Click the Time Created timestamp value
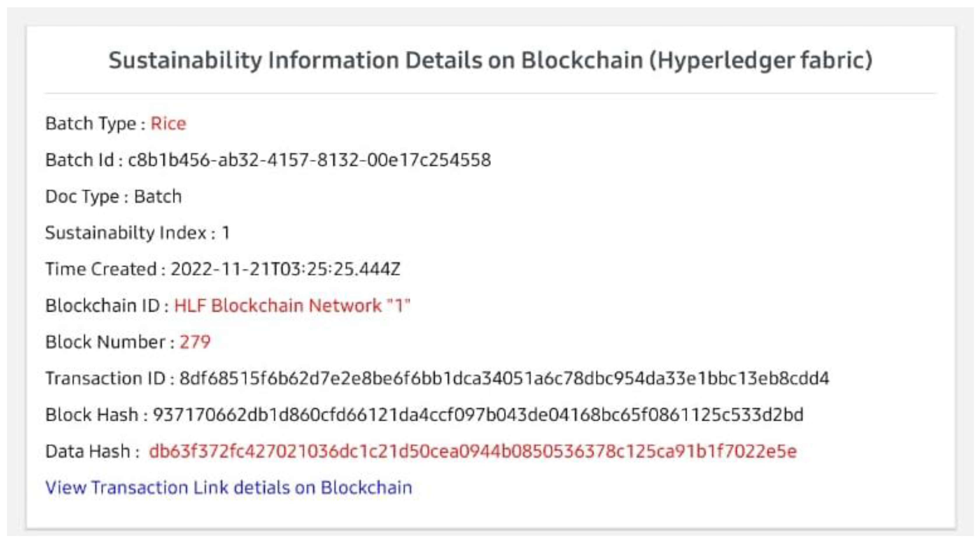This screenshot has height=541, width=980. [x=285, y=269]
